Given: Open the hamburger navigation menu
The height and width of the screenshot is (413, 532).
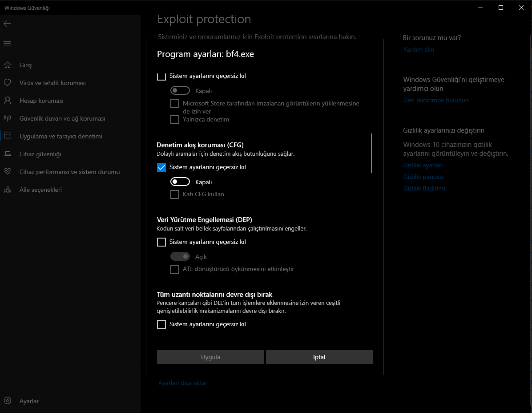Looking at the screenshot, I should point(7,43).
